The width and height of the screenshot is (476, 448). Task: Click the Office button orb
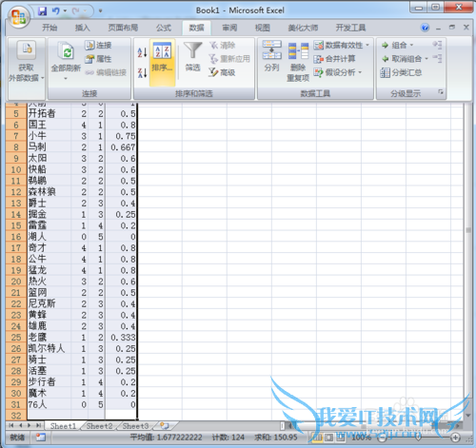18,16
